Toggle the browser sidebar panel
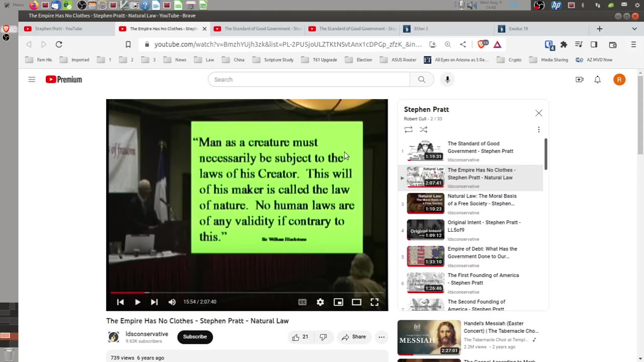The image size is (644, 362). point(594,44)
